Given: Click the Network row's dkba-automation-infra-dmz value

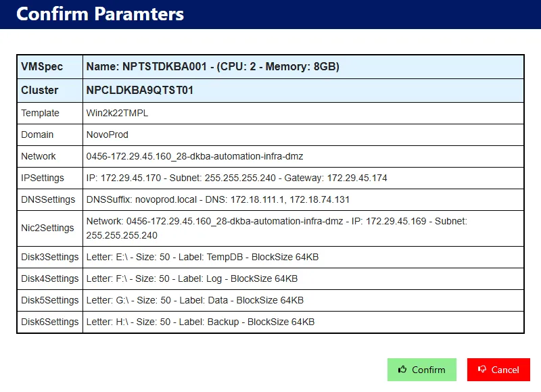Looking at the screenshot, I should point(195,156).
